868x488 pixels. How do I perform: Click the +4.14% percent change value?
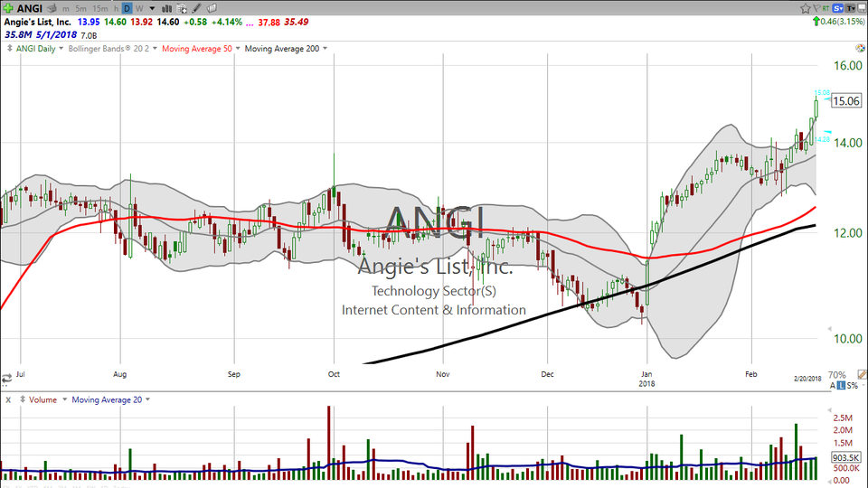coord(227,22)
